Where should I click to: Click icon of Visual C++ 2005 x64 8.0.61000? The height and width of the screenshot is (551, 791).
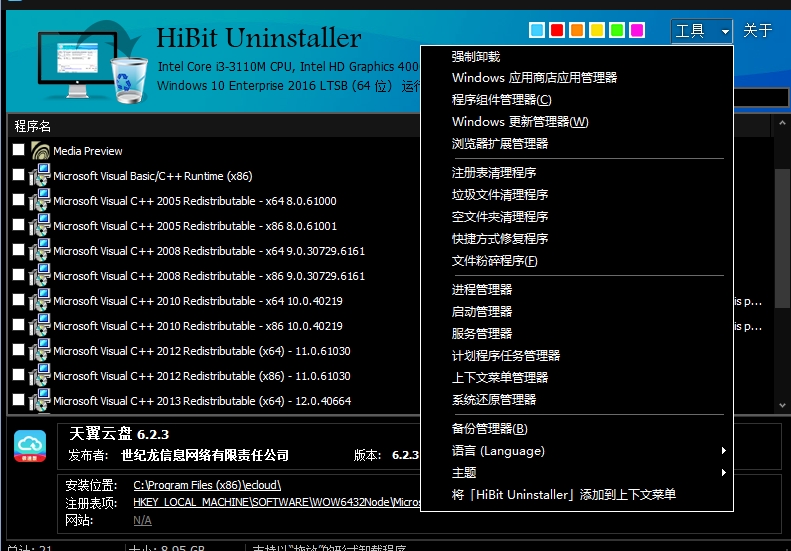(40, 200)
